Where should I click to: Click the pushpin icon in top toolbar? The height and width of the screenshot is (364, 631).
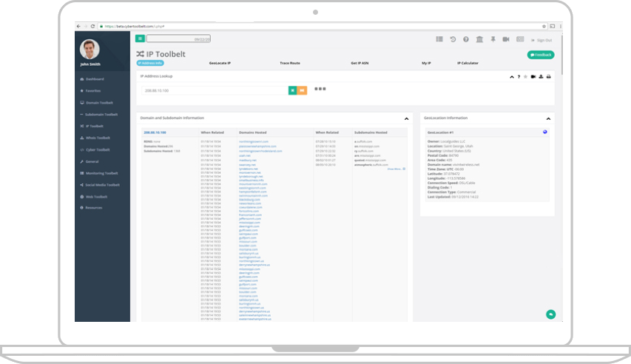tap(493, 39)
